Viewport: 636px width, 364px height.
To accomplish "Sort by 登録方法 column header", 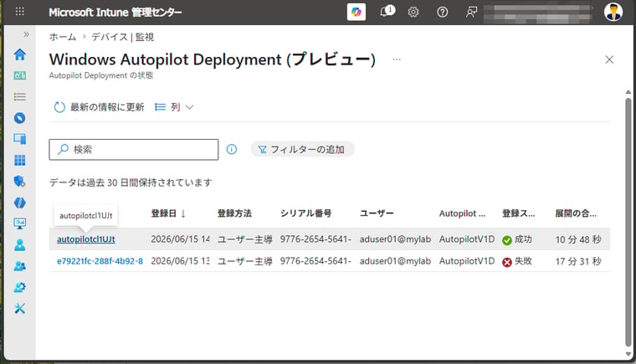I will coord(234,213).
